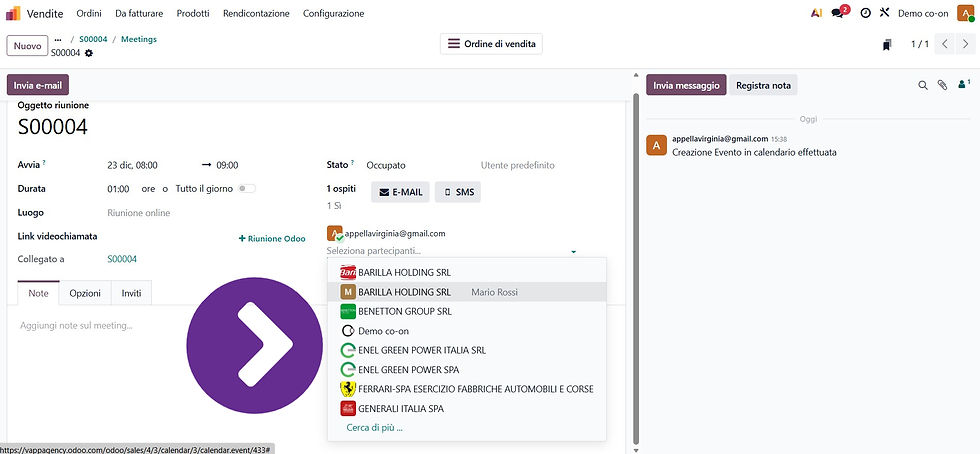
Task: Go to next record arrow
Action: 966,44
